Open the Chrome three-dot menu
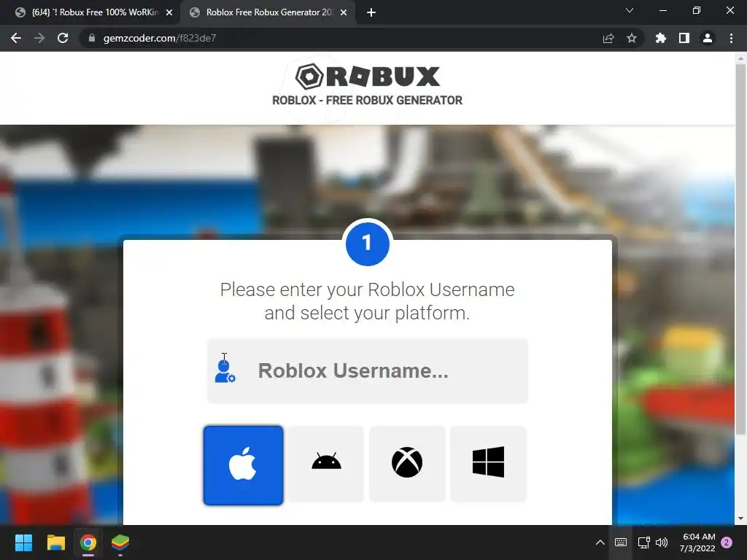747x560 pixels. 731,38
